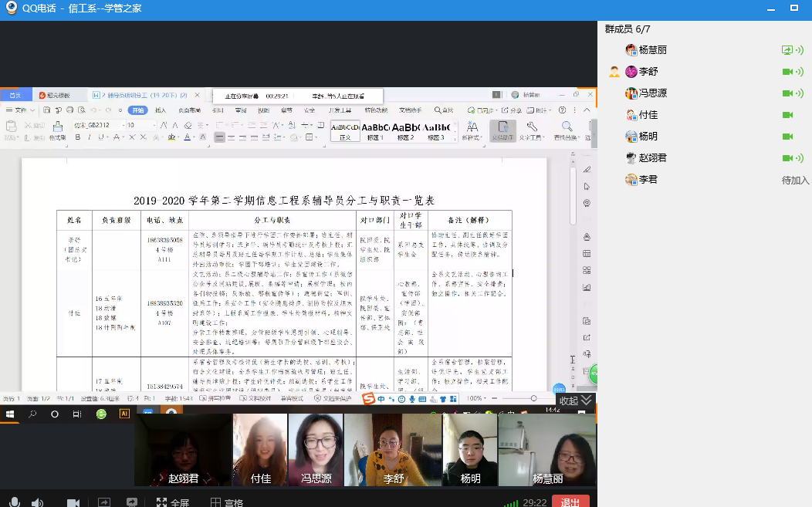Mute the microphone in call controls

[14, 502]
